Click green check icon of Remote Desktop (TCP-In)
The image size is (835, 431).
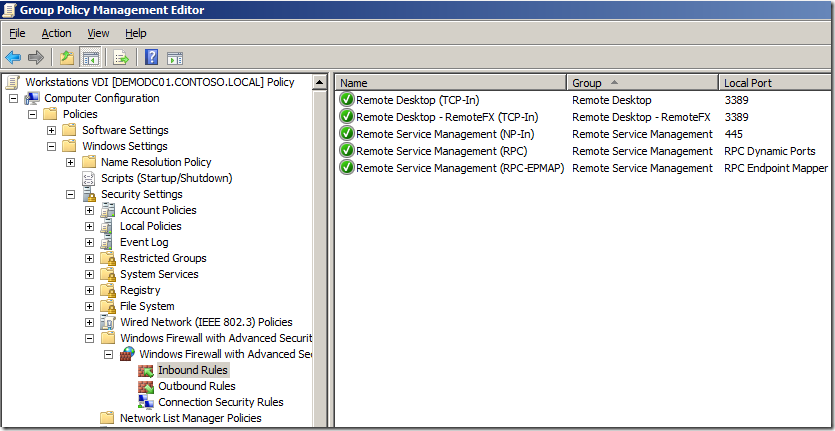[x=347, y=100]
